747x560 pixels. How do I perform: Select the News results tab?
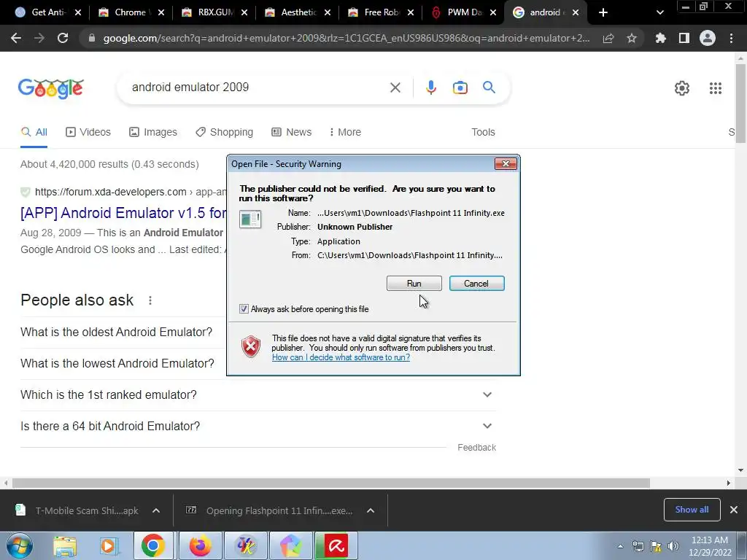292,132
